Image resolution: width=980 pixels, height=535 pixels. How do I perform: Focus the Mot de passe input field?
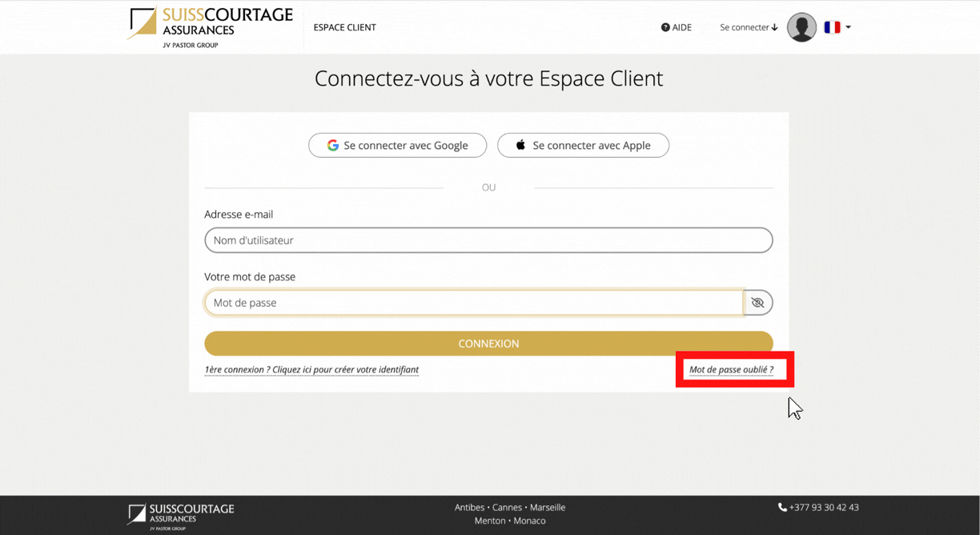coord(473,303)
